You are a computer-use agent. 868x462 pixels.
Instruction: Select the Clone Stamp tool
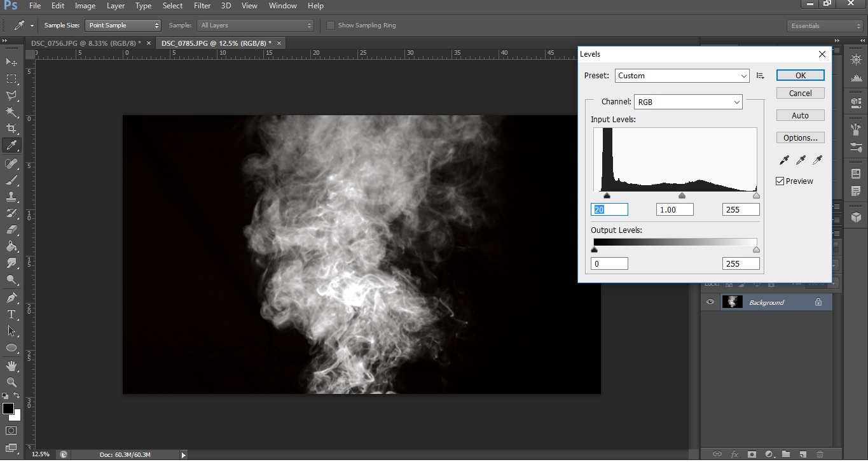(11, 197)
